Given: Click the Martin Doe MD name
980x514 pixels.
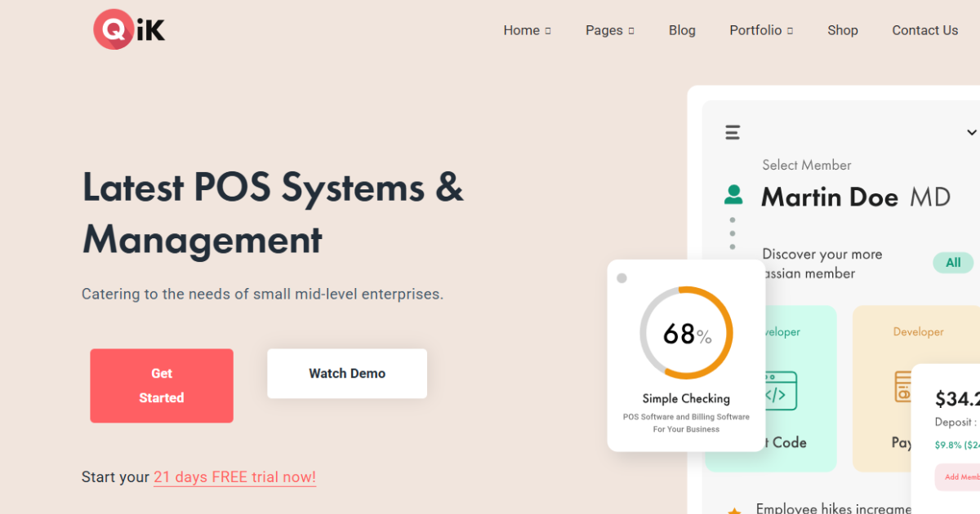Looking at the screenshot, I should [856, 197].
